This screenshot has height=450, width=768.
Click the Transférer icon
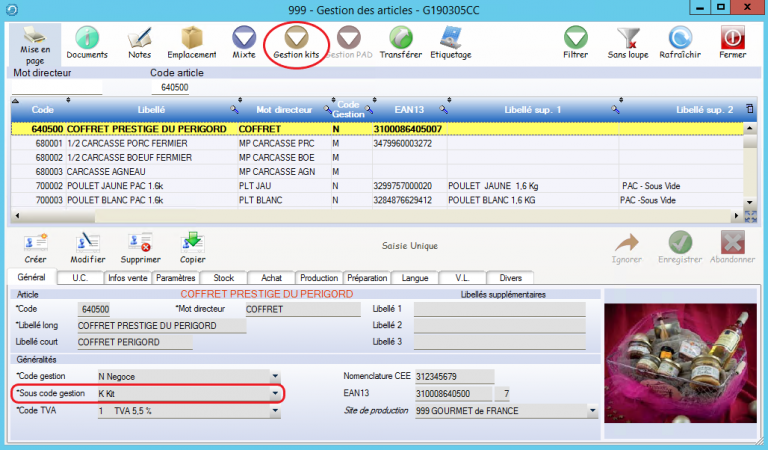click(400, 39)
